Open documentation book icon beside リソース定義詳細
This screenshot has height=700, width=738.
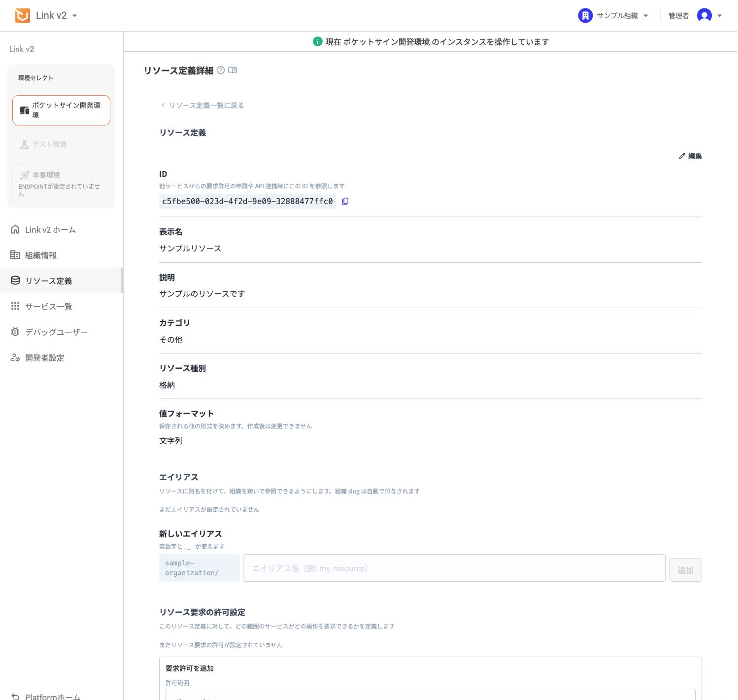pos(233,70)
